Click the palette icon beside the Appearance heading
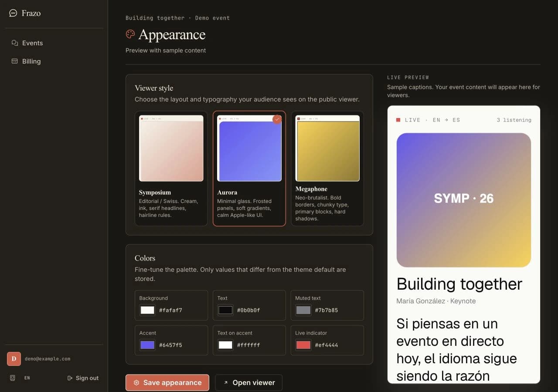 130,34
